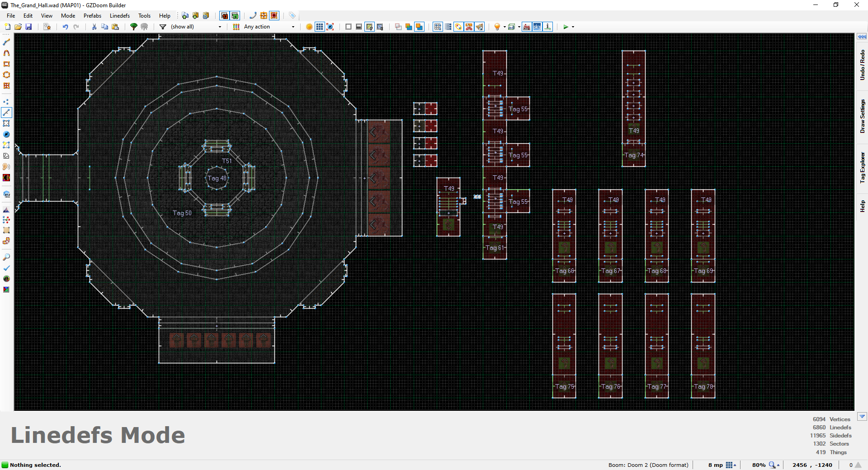The width and height of the screenshot is (868, 470).
Task: Toggle snap to grid button
Action: click(x=438, y=27)
